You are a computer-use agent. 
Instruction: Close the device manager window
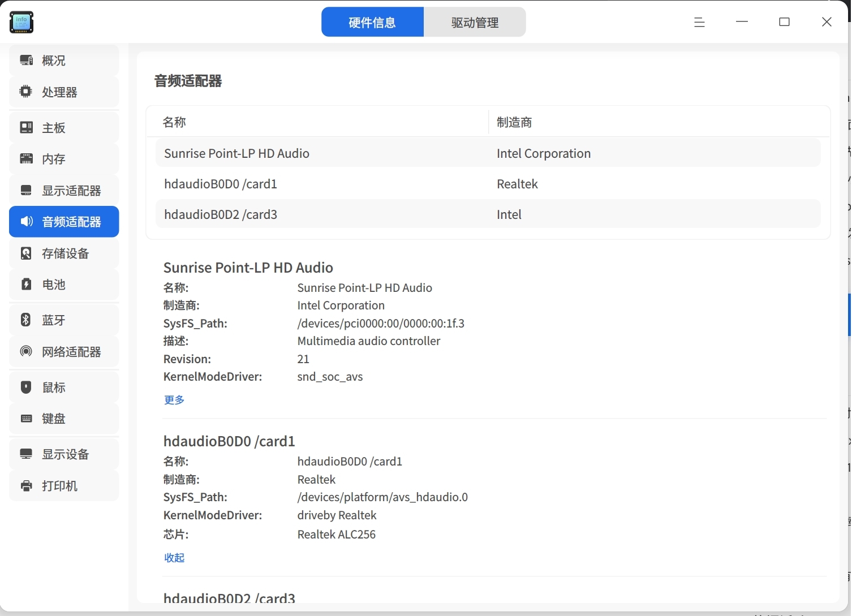click(x=827, y=22)
